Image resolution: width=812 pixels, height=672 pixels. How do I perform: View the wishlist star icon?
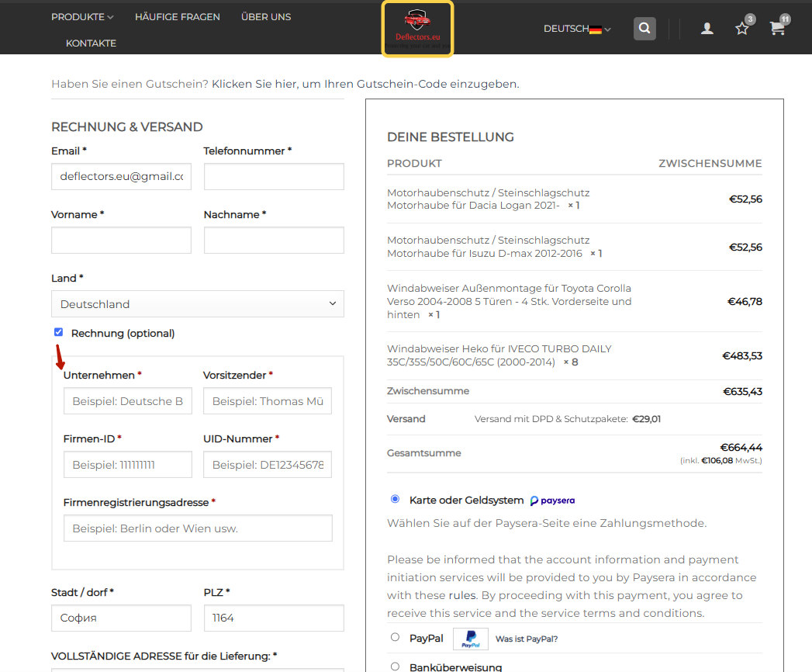742,29
